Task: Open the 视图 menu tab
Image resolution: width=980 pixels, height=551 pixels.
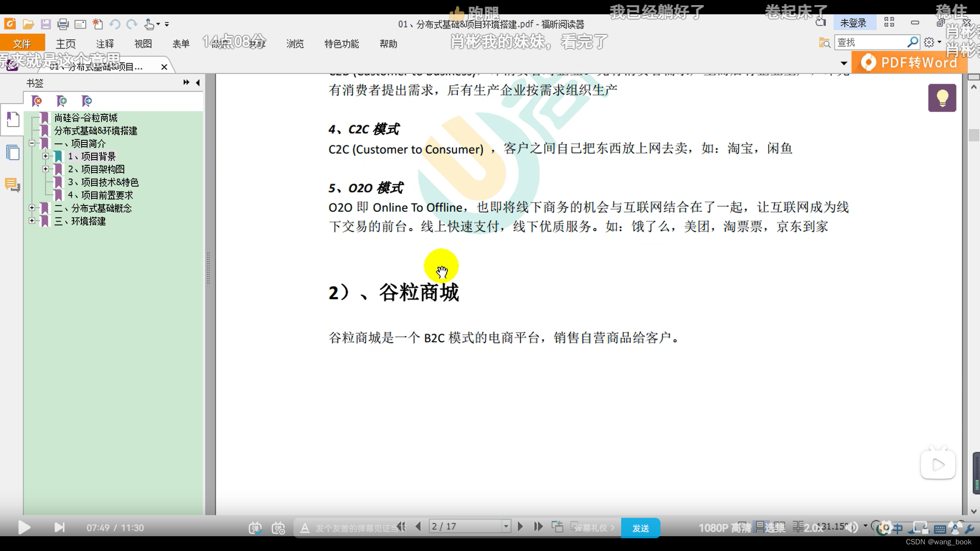Action: 143,44
